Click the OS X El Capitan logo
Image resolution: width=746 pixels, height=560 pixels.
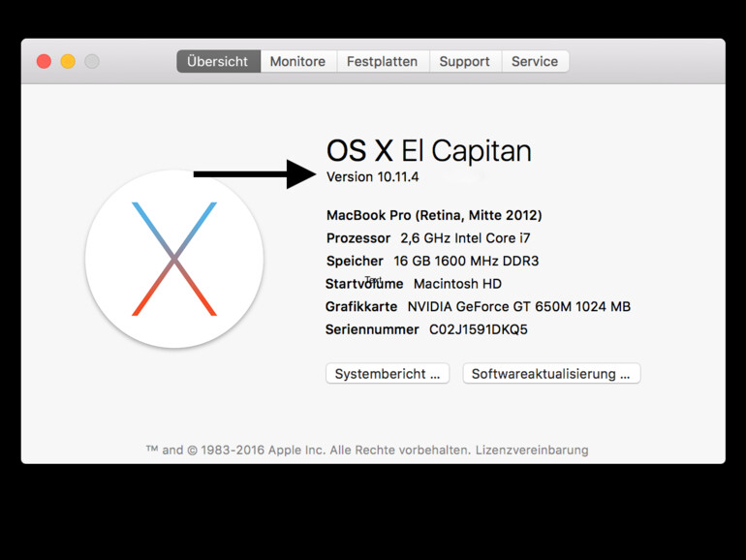tap(174, 259)
